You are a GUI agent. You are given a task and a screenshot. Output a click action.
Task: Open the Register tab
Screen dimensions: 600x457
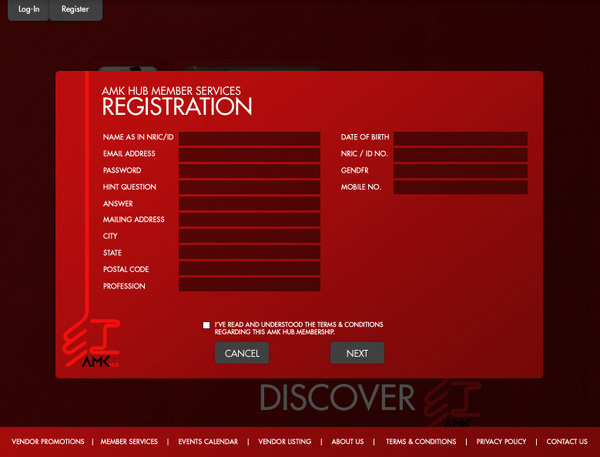click(75, 10)
